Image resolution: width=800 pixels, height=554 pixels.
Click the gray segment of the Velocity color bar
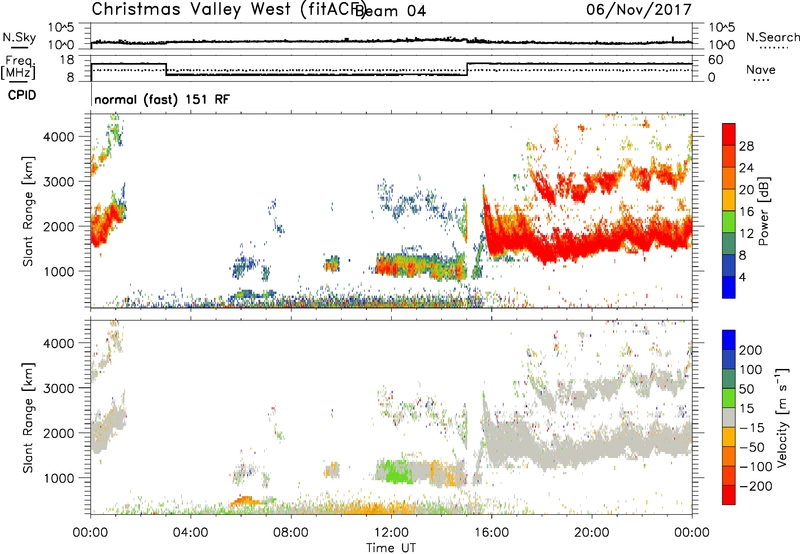[x=729, y=418]
